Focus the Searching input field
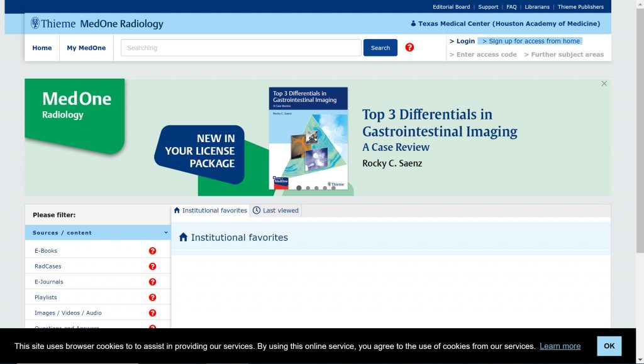This screenshot has width=644, height=364. point(241,48)
